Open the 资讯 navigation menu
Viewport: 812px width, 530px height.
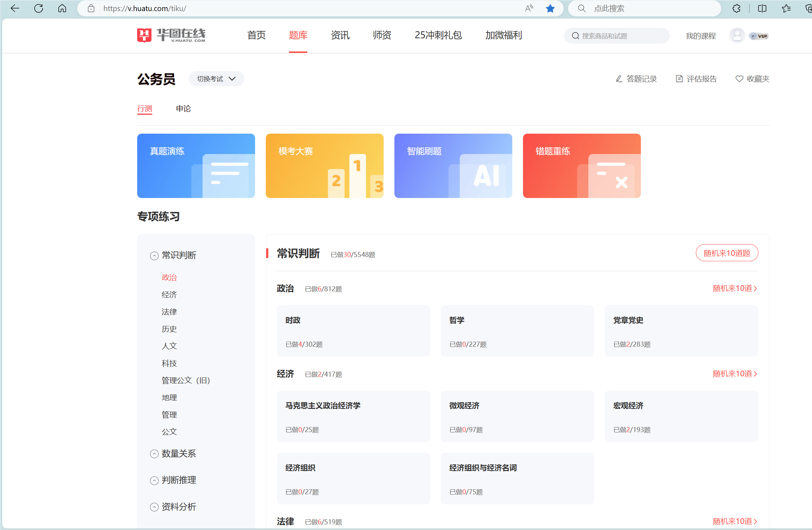340,35
